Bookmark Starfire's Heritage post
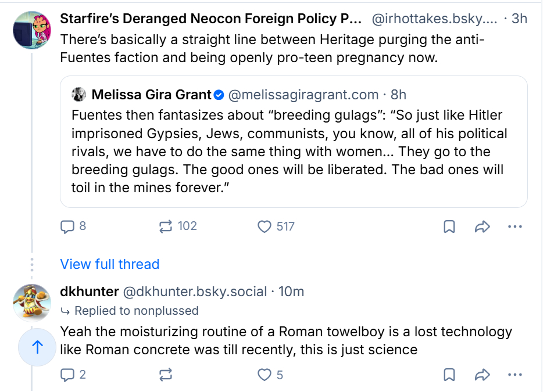Screen dimensions: 554x392 point(449,226)
